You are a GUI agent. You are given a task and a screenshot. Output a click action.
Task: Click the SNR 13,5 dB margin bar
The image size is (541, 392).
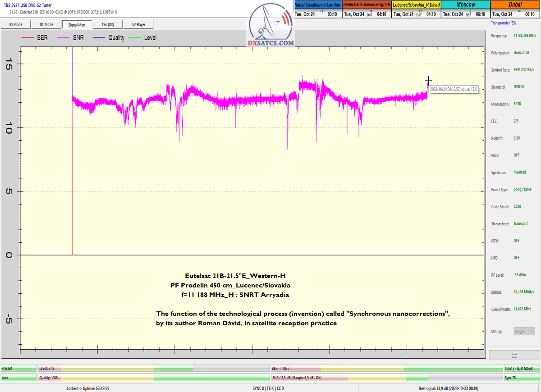click(x=386, y=378)
